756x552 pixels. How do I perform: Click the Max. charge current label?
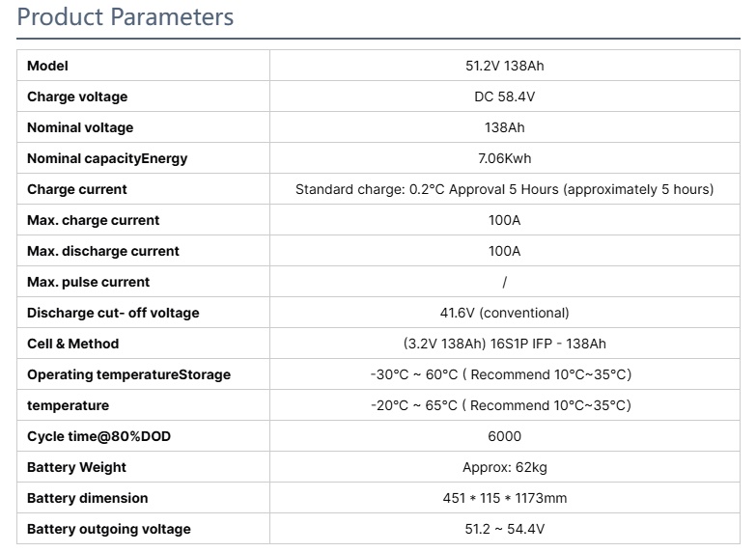93,220
